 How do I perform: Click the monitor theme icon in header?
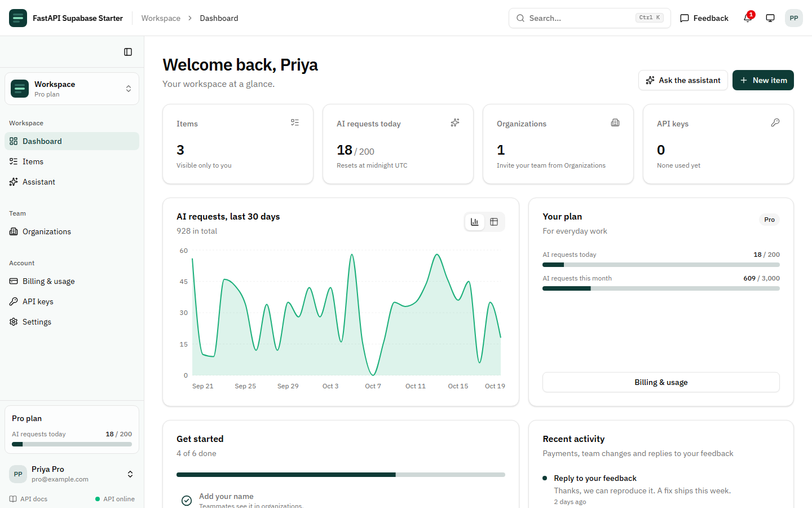coord(770,18)
